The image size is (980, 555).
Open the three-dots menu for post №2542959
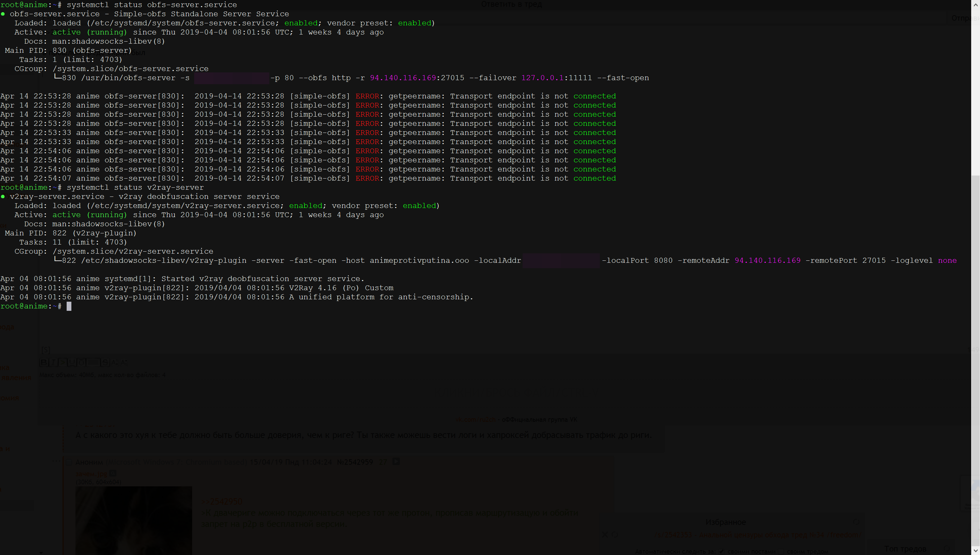coord(56,461)
